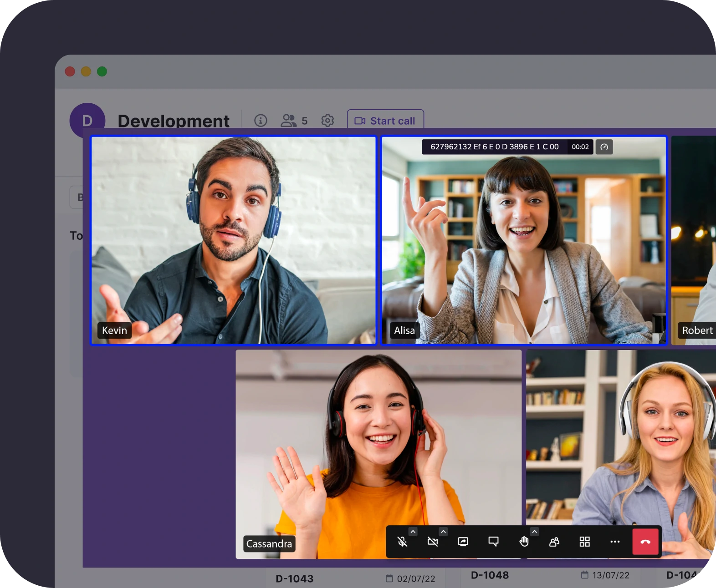View the 5 room members
716x588 pixels.
(294, 121)
